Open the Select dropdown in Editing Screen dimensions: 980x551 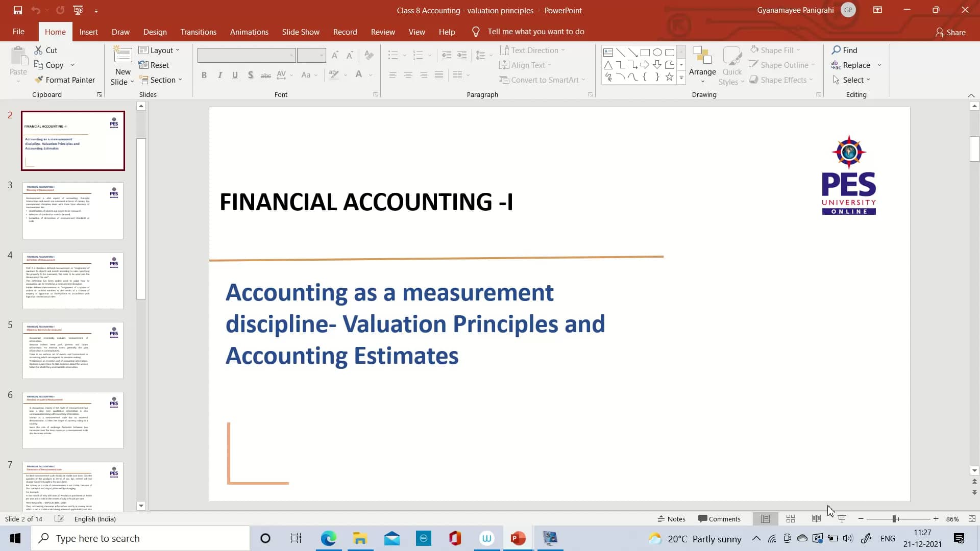click(851, 80)
